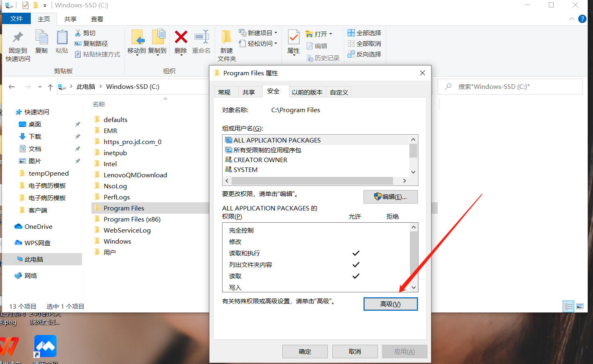Select the Windows folder
This screenshot has height=364, width=593.
[x=117, y=241]
